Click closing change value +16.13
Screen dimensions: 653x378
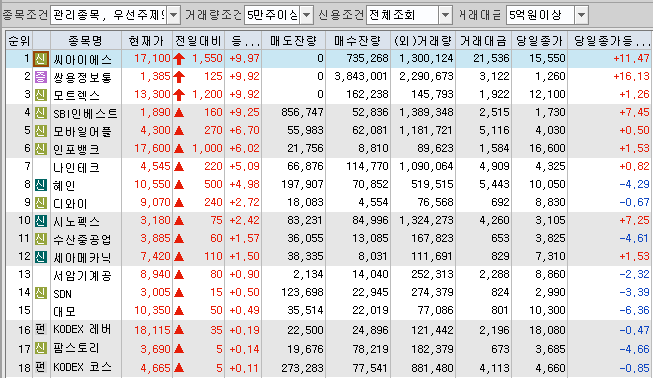click(x=631, y=76)
